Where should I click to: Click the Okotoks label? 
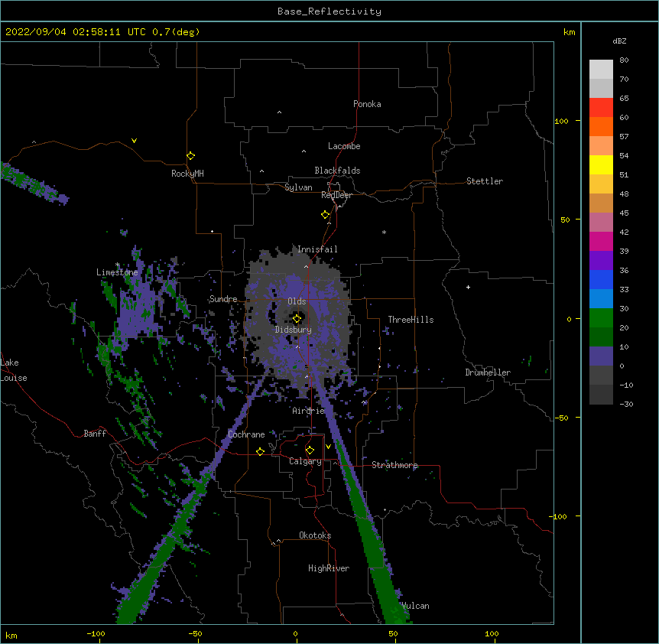click(x=315, y=535)
